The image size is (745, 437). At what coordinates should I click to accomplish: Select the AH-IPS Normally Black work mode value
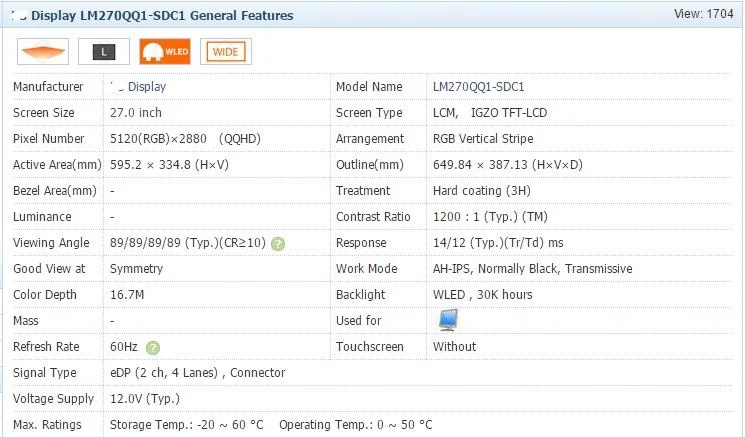click(533, 269)
